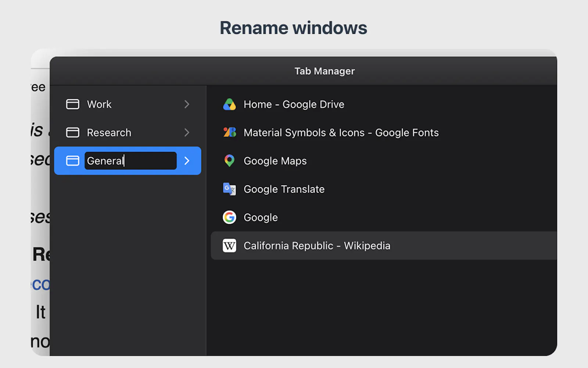Expand the General window chevron
This screenshot has height=368, width=588.
[x=187, y=161]
